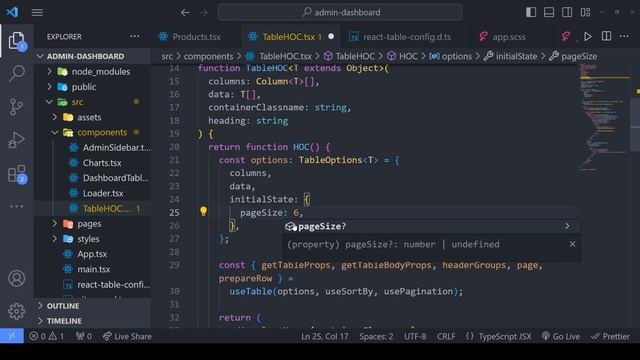Switch to Products.tsx tab

tap(196, 37)
